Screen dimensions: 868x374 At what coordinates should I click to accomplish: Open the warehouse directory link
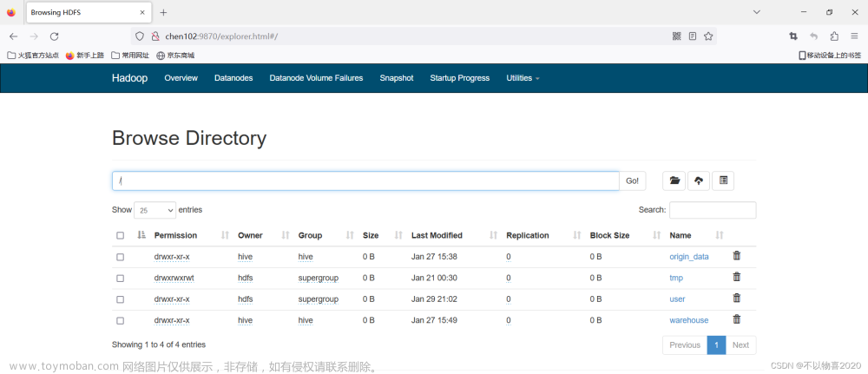click(x=688, y=320)
